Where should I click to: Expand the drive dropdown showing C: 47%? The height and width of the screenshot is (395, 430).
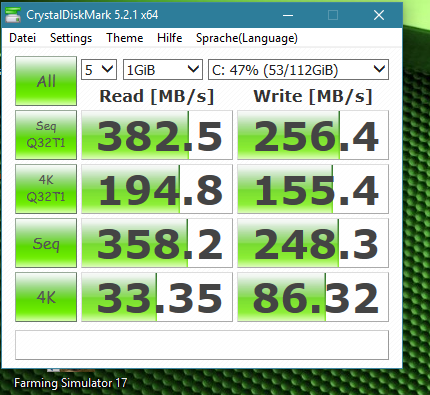[298, 70]
